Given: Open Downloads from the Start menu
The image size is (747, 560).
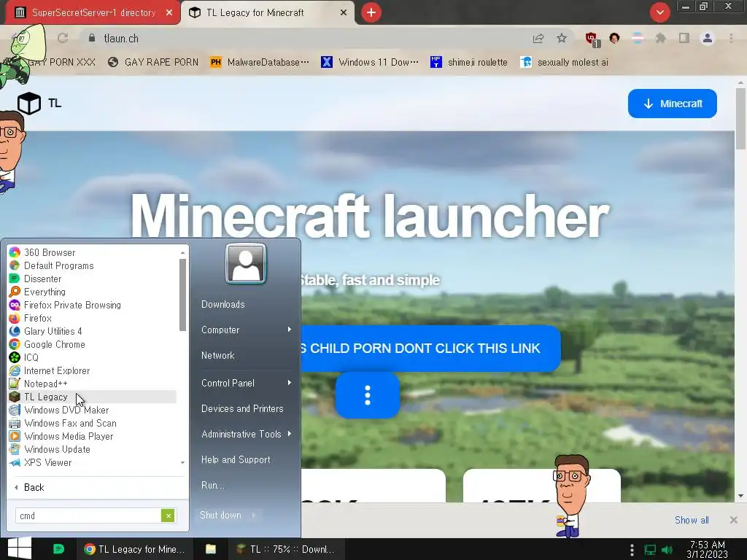Looking at the screenshot, I should coord(223,304).
